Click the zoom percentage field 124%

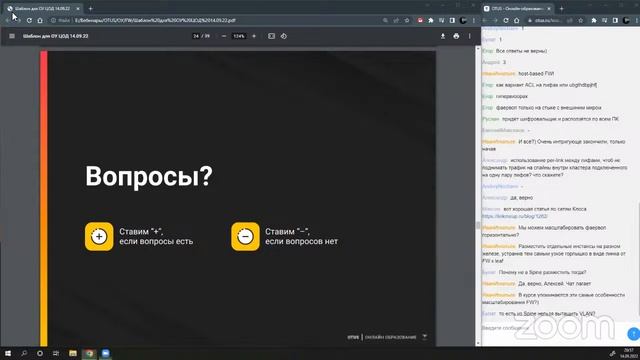click(239, 36)
